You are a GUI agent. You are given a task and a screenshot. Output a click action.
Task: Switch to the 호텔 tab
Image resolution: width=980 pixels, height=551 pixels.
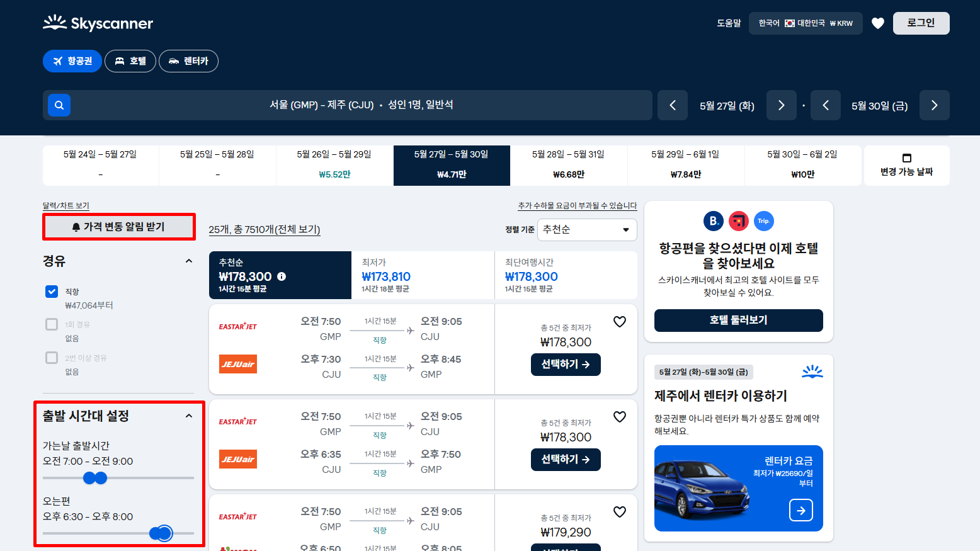pos(130,61)
